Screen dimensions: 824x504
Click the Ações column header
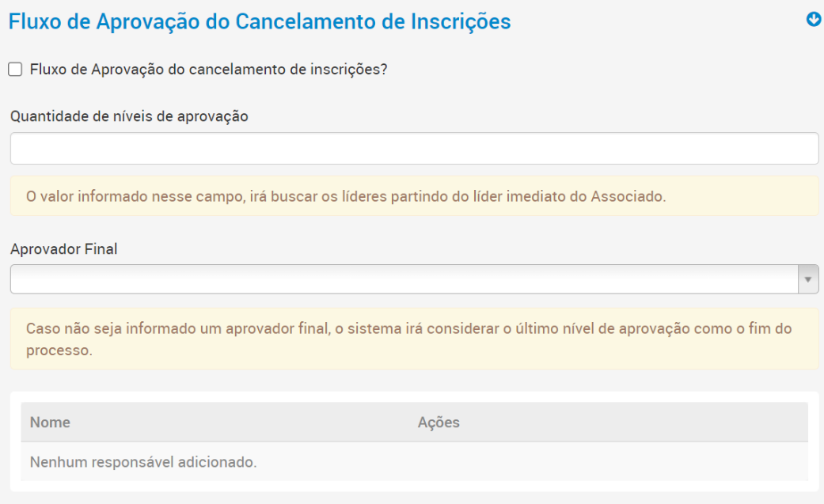pyautogui.click(x=439, y=423)
